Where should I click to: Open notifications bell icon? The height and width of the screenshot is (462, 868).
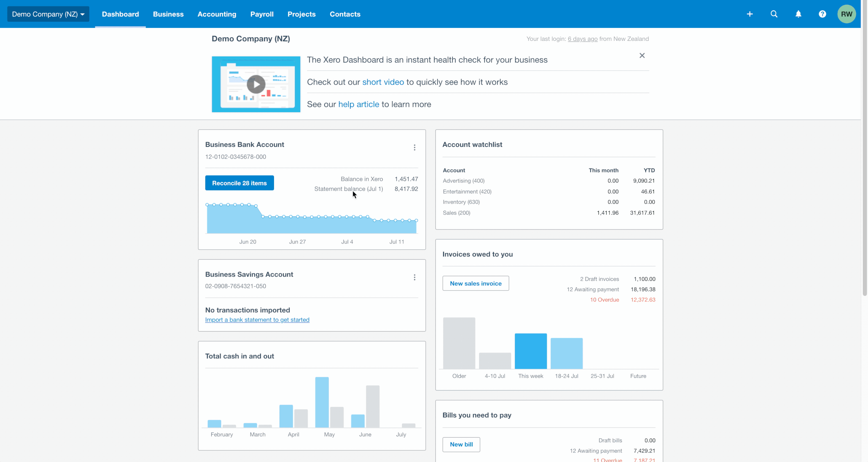(x=798, y=14)
